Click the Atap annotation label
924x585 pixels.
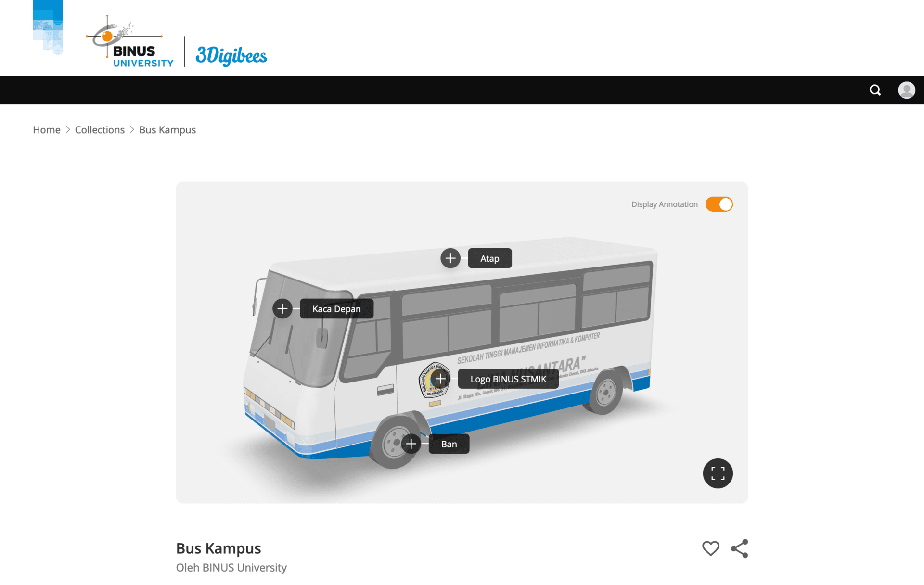490,258
